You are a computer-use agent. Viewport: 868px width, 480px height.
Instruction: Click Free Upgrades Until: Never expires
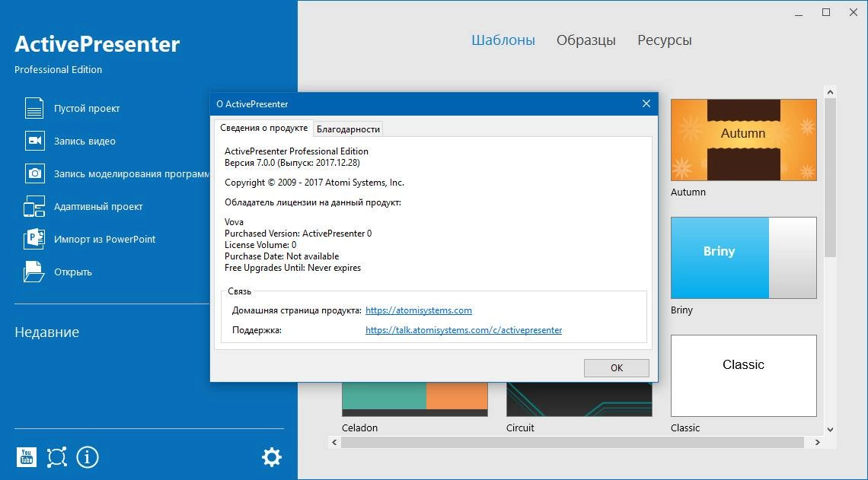293,268
